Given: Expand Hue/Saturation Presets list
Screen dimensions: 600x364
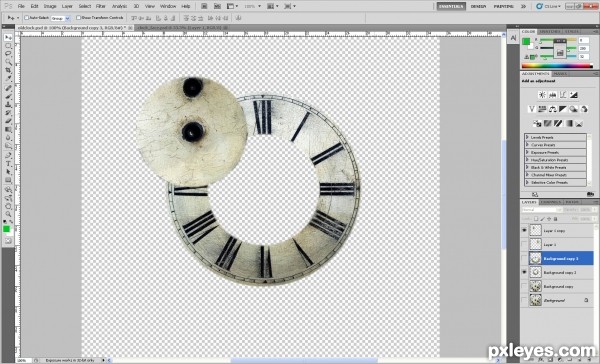Looking at the screenshot, I should (x=527, y=160).
